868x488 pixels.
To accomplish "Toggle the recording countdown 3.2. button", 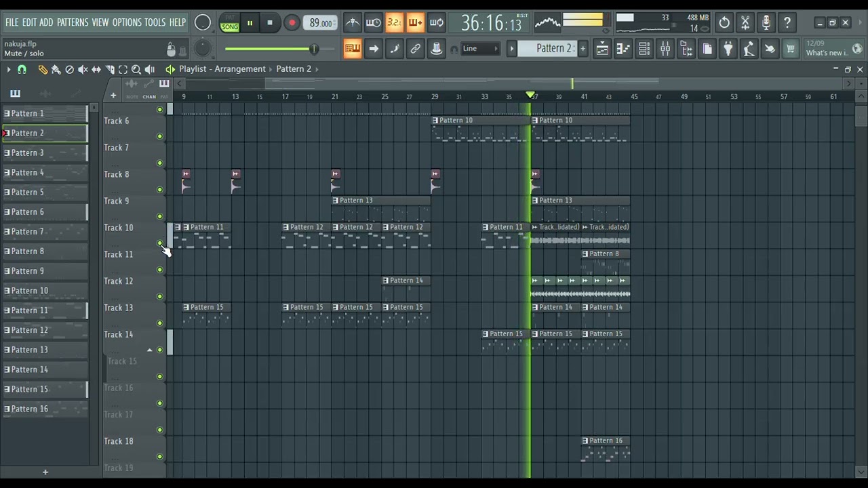I will 395,23.
